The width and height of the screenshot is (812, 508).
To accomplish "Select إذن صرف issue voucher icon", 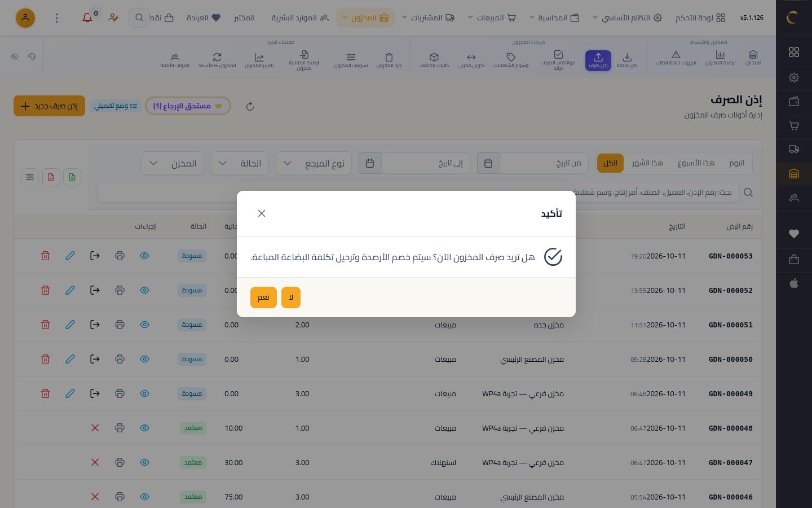I will [x=598, y=60].
